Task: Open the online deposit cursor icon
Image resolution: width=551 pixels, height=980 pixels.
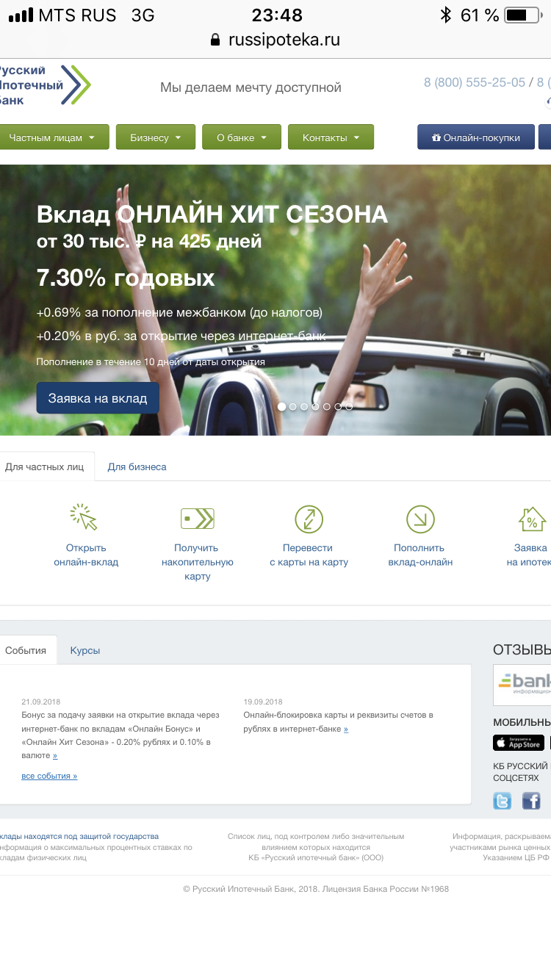Action: tap(84, 518)
